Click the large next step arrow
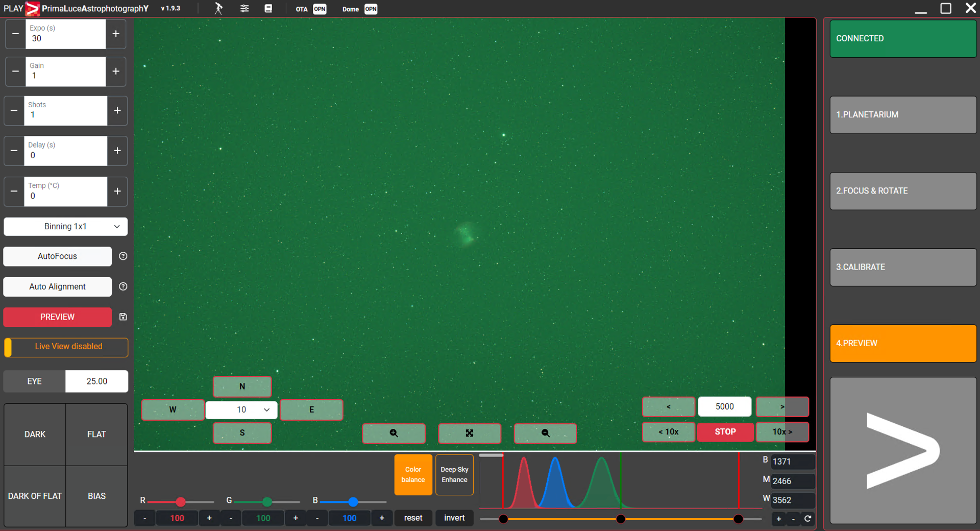The width and height of the screenshot is (980, 531). point(903,451)
